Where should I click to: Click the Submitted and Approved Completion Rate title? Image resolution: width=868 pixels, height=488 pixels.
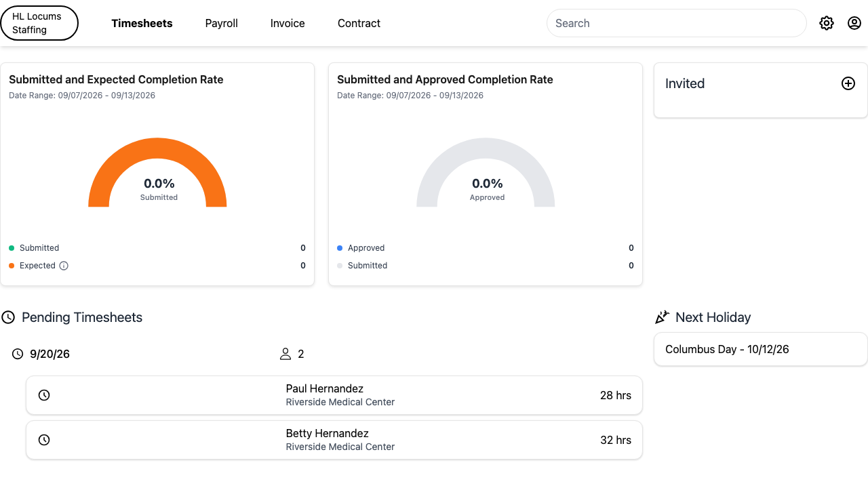pos(445,79)
